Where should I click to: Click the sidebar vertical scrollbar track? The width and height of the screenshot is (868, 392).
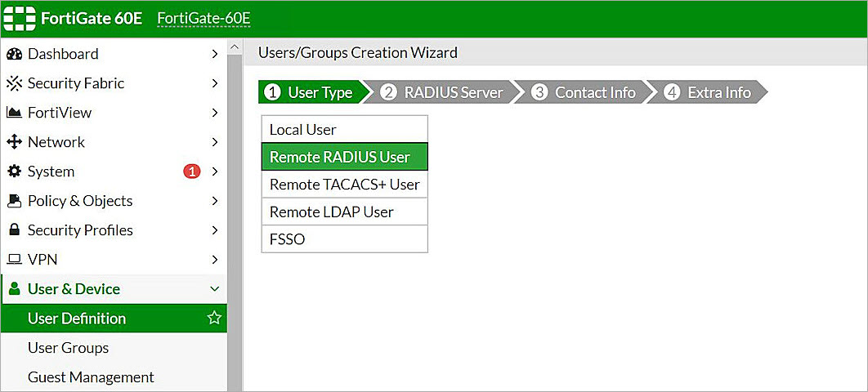235,223
